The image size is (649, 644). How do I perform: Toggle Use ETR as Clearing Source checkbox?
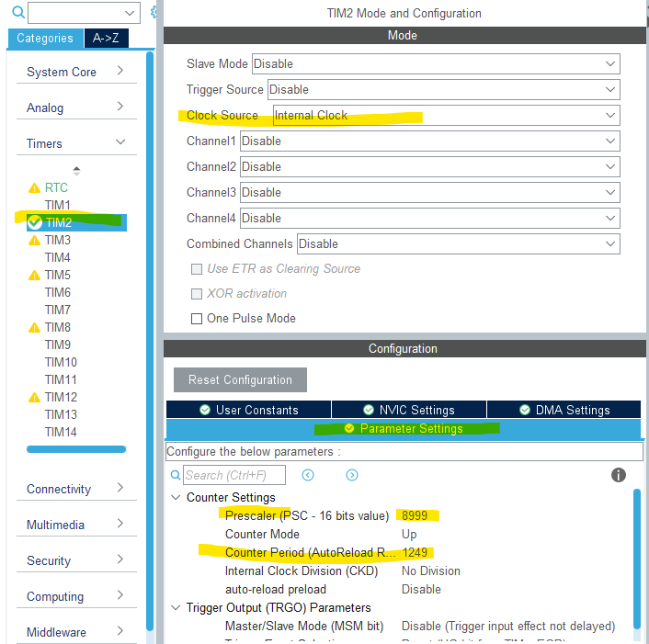point(197,269)
